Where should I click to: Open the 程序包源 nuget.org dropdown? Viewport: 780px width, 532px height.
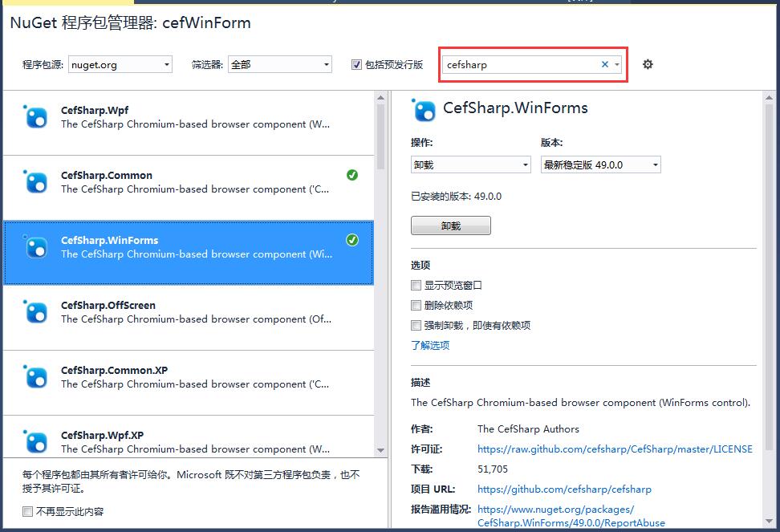pyautogui.click(x=120, y=65)
